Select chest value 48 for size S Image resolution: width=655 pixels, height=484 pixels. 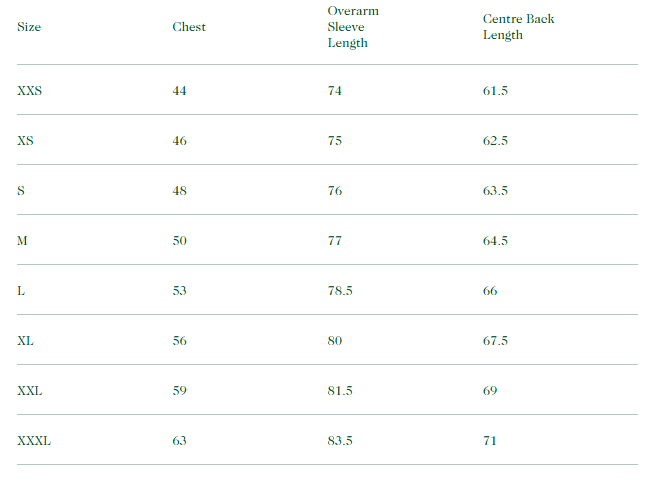click(180, 191)
